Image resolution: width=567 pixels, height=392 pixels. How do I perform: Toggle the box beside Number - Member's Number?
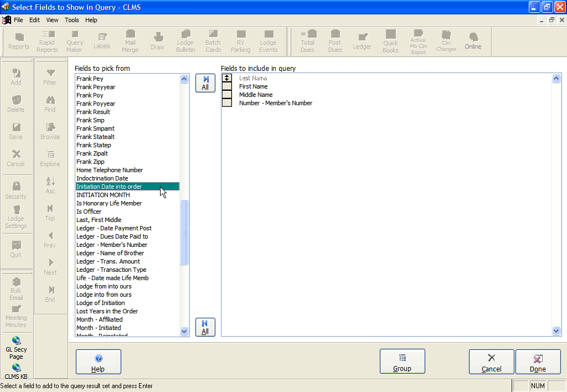tap(227, 103)
